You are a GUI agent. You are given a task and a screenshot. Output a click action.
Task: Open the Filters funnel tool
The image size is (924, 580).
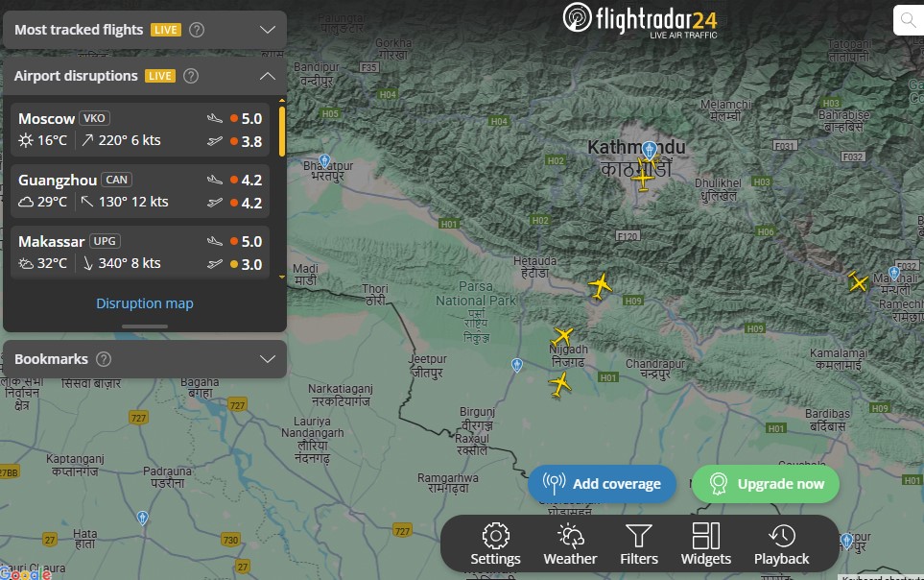tap(639, 544)
